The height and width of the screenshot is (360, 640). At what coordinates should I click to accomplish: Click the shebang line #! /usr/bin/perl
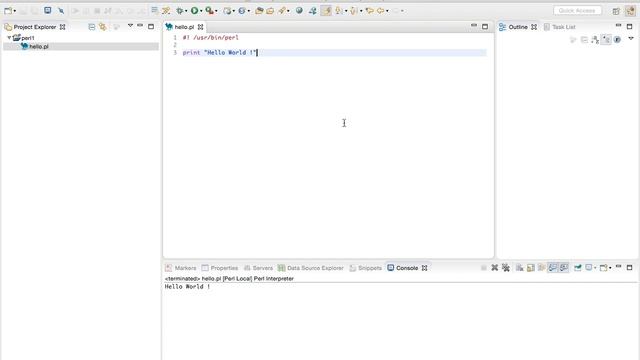point(211,38)
